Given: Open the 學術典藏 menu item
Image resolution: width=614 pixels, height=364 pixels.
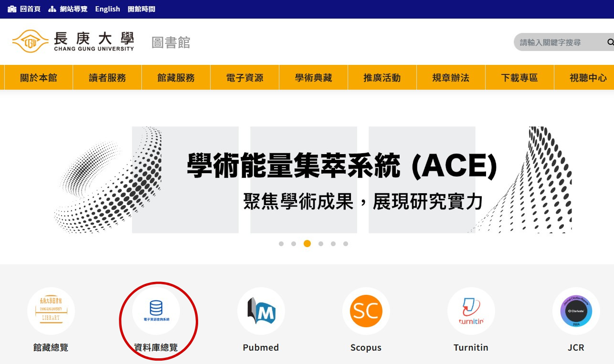Looking at the screenshot, I should (313, 78).
